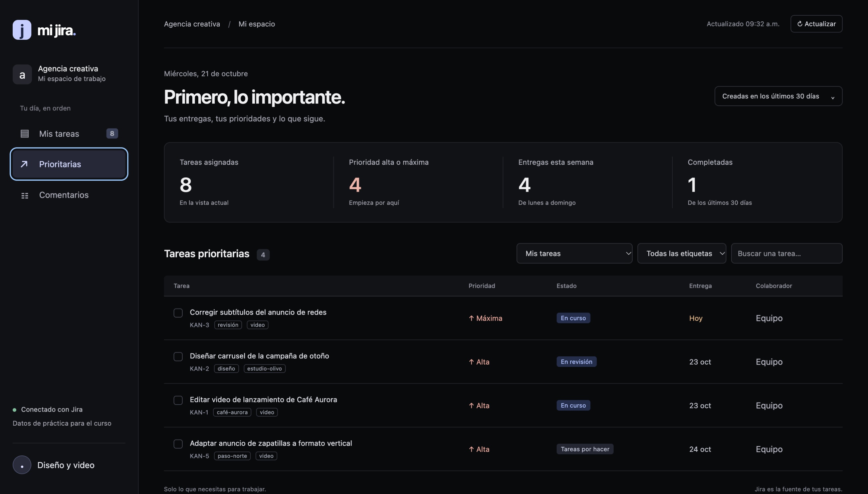This screenshot has height=494, width=868.
Task: Click the video tag on KAN-5
Action: click(266, 456)
